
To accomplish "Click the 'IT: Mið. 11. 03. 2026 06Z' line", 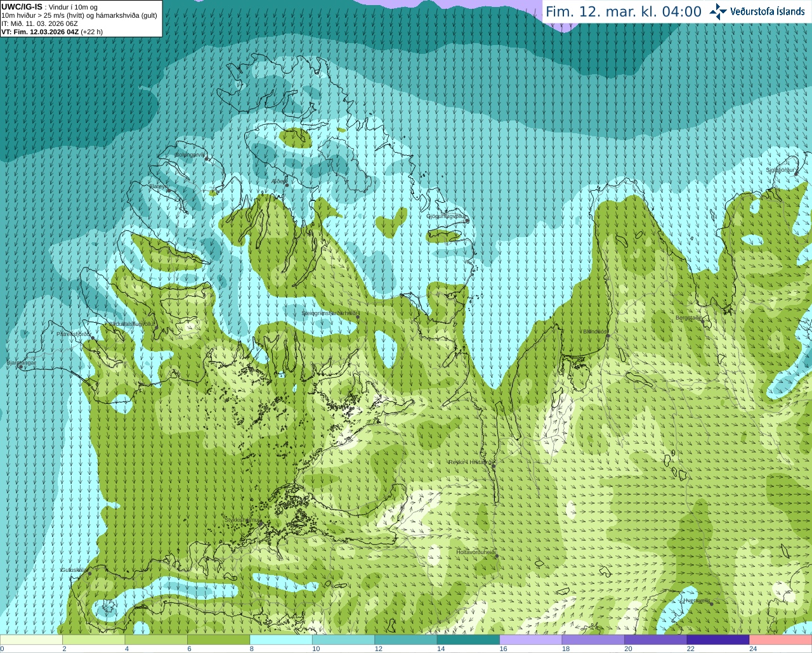I will (39, 23).
